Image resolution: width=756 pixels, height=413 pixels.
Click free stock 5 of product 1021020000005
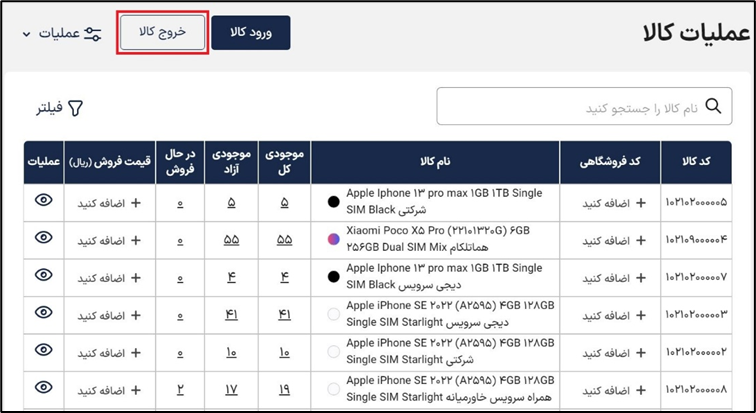tap(231, 203)
